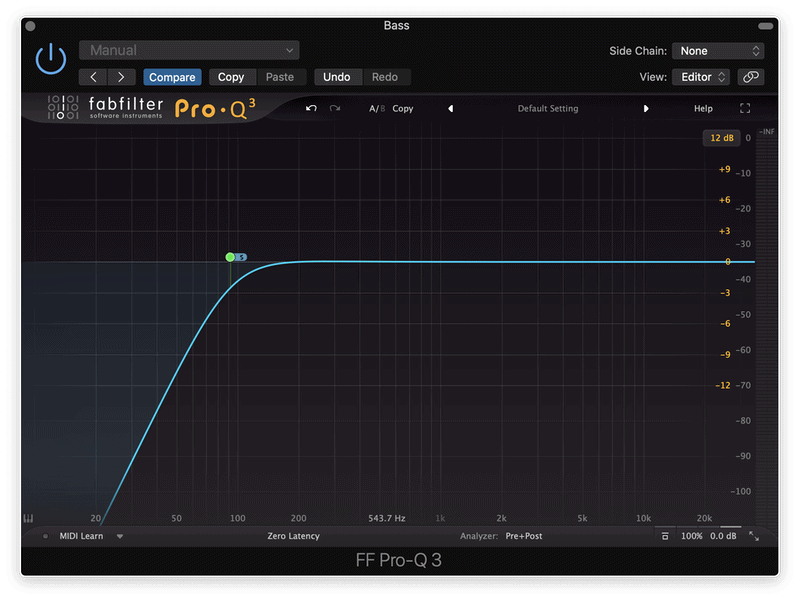Click the minimize pill at window top-right
Viewport: 800px width, 600px height.
(x=765, y=26)
